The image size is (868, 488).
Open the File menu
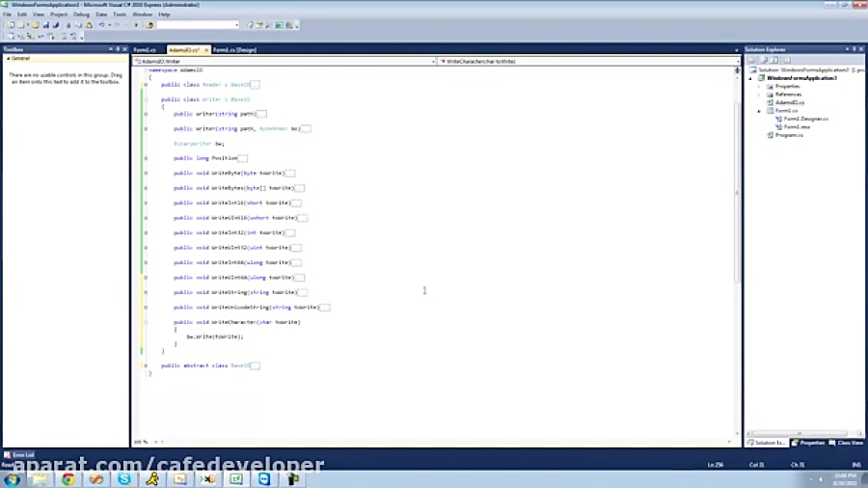coord(7,14)
